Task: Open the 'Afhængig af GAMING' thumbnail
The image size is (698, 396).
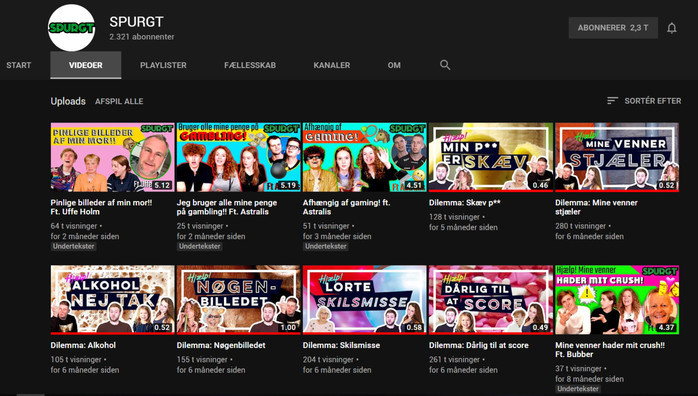Action: [x=365, y=158]
